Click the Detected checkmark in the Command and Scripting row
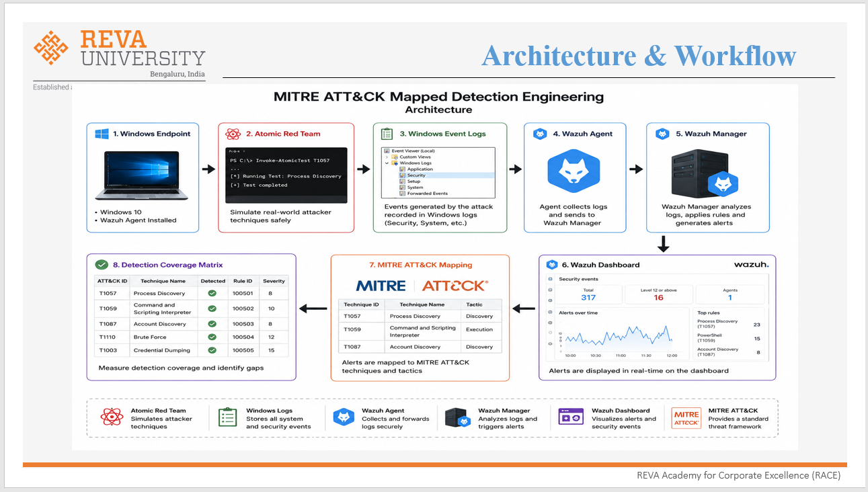868x492 pixels. tap(212, 309)
